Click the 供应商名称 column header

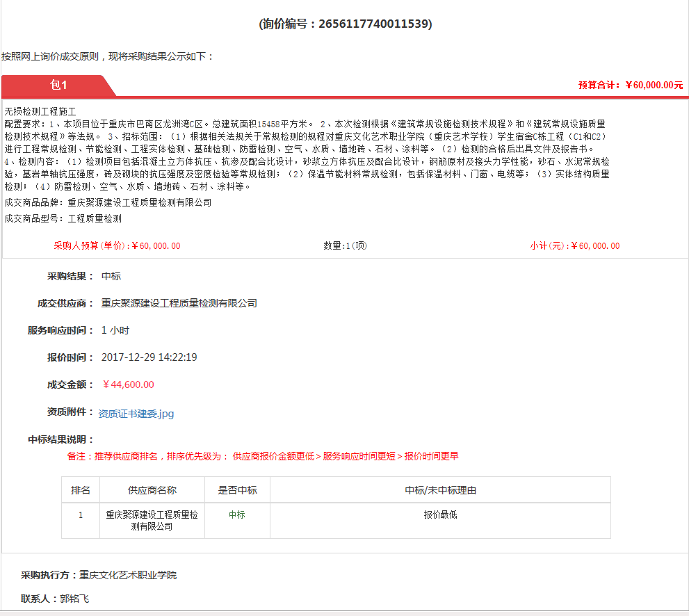point(152,490)
